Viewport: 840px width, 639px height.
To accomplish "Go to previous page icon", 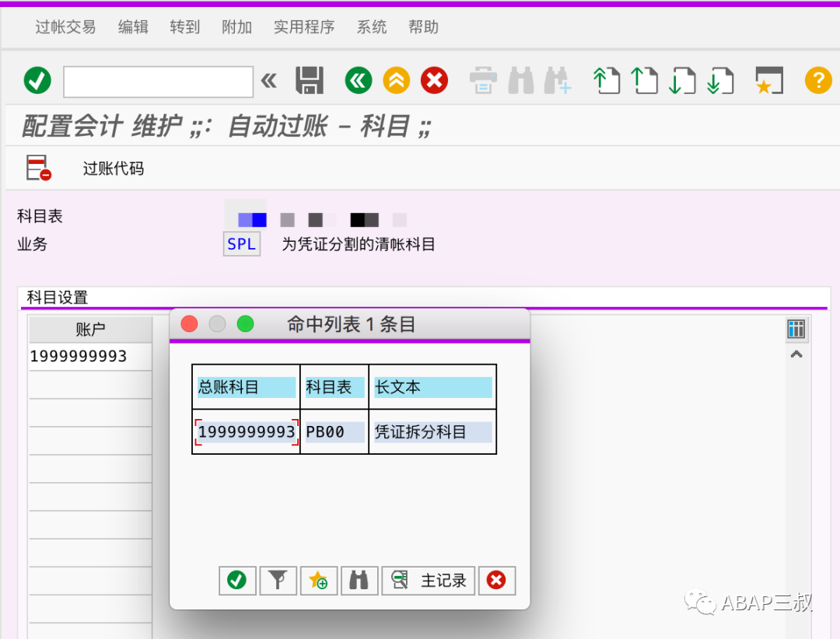I will [645, 81].
